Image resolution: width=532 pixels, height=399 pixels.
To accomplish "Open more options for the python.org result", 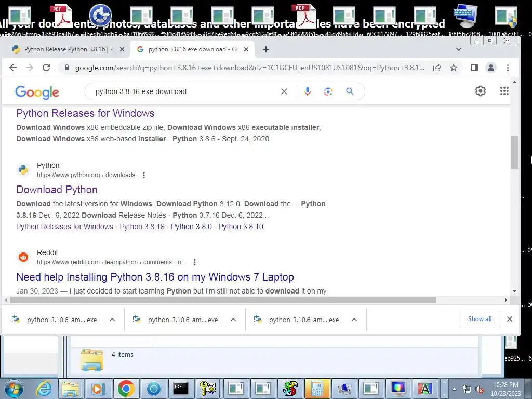I will (144, 175).
